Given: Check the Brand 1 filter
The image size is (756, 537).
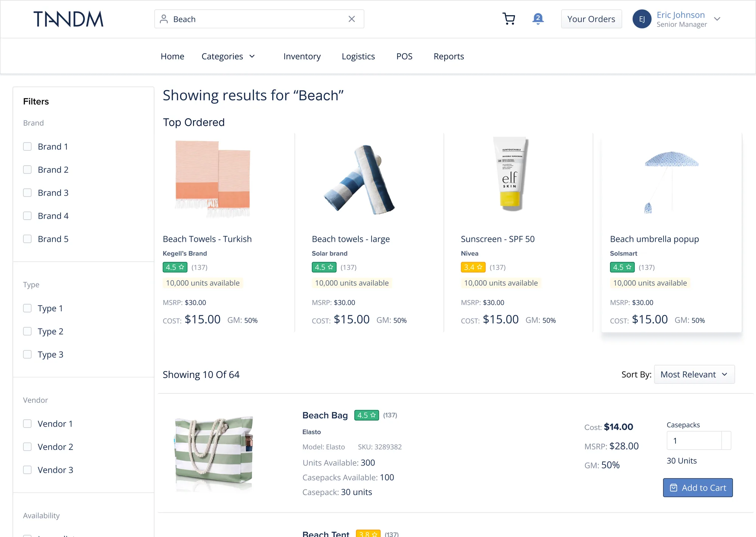Looking at the screenshot, I should pos(27,146).
